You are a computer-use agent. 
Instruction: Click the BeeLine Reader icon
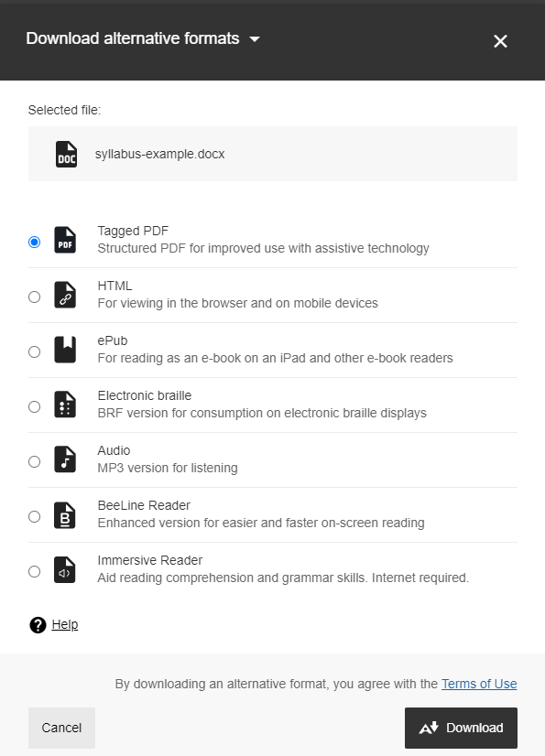click(67, 516)
